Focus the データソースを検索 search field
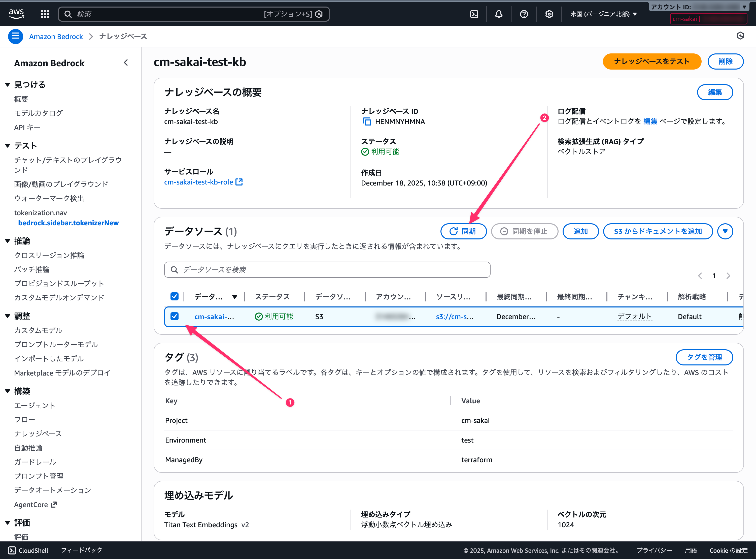This screenshot has width=756, height=559. pos(327,269)
